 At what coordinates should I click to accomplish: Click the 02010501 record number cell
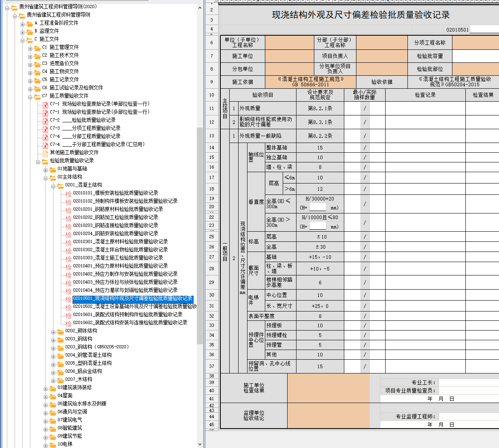point(457,30)
